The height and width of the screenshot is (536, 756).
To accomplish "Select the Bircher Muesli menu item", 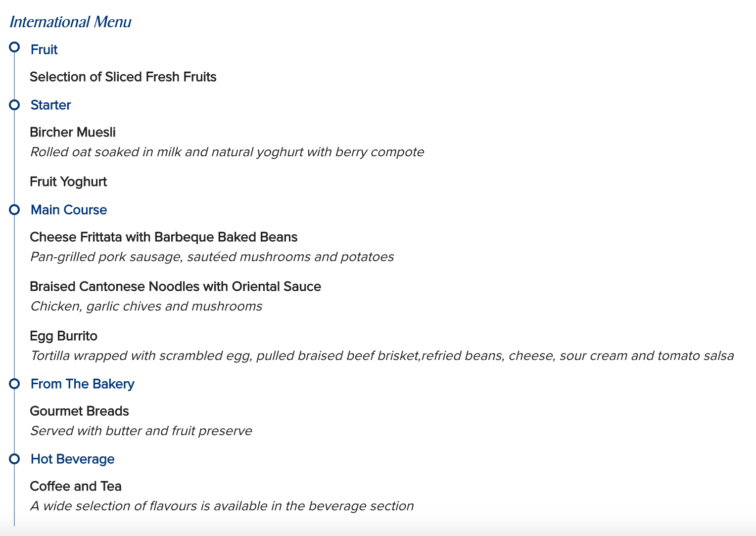I will click(x=73, y=132).
